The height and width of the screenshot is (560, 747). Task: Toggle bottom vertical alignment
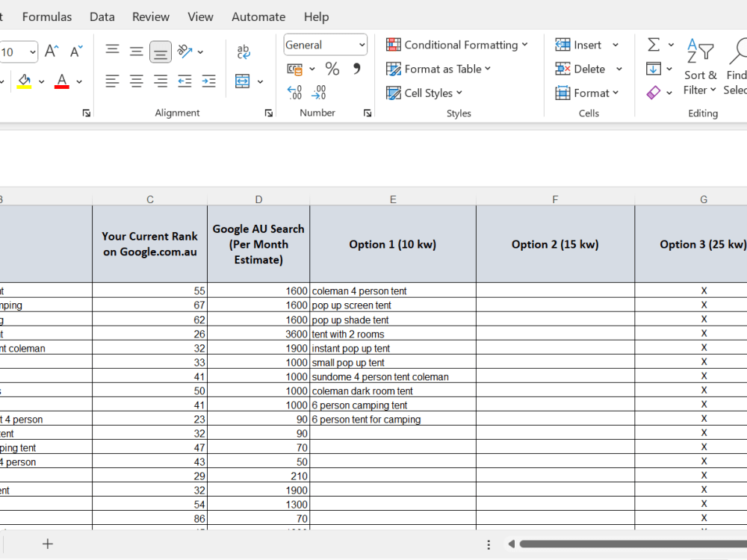click(161, 52)
